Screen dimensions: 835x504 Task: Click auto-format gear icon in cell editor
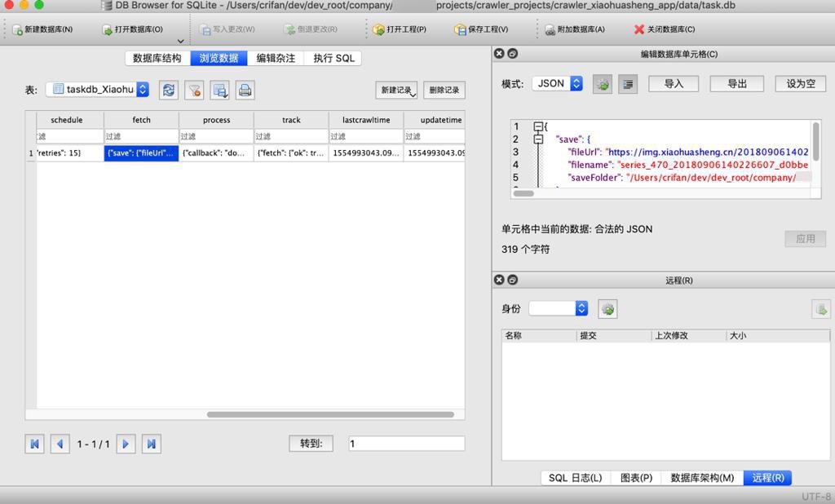tap(603, 84)
